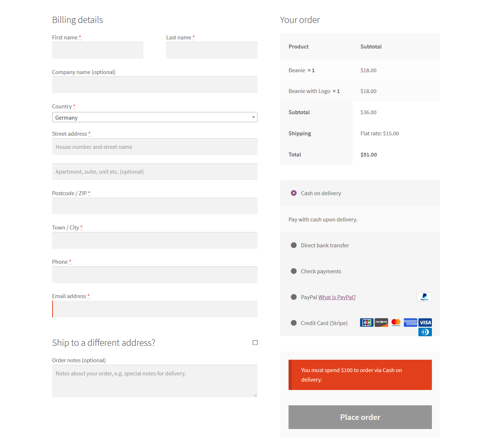This screenshot has width=491, height=448.
Task: Click the Diners Club card icon
Action: pos(425,332)
